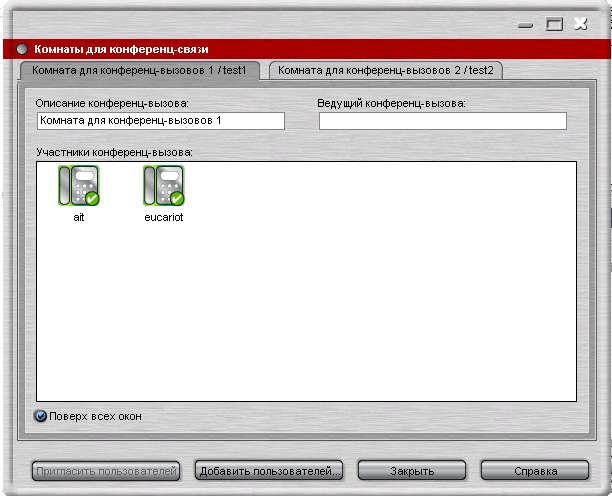Open help with the Справка button
This screenshot has height=496, width=612.
(x=535, y=471)
